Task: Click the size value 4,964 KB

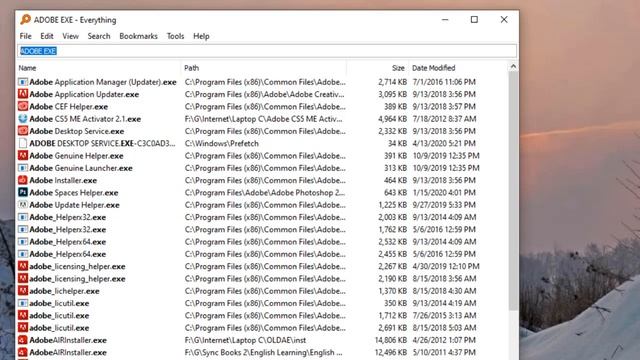Action: [393, 119]
